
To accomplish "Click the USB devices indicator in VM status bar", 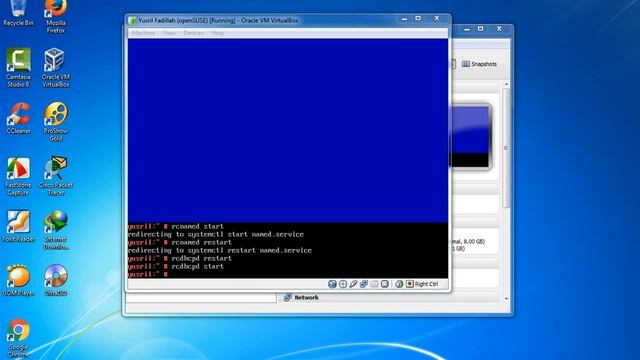I will 353,284.
